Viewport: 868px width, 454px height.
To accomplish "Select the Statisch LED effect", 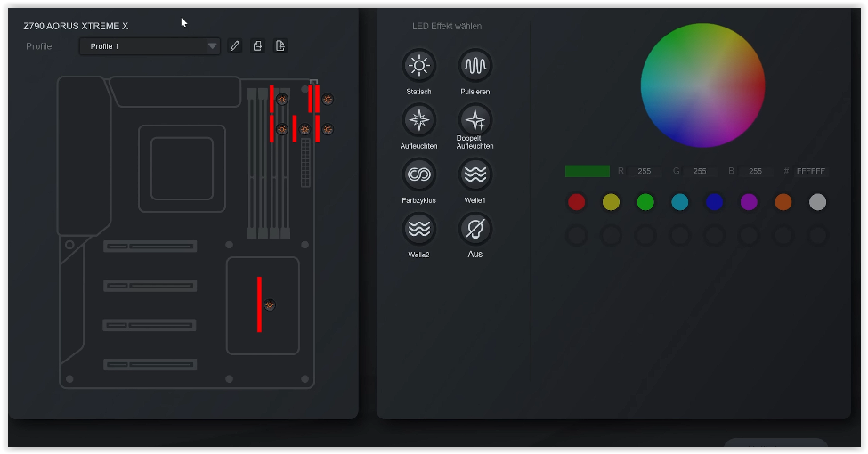I will pos(419,66).
